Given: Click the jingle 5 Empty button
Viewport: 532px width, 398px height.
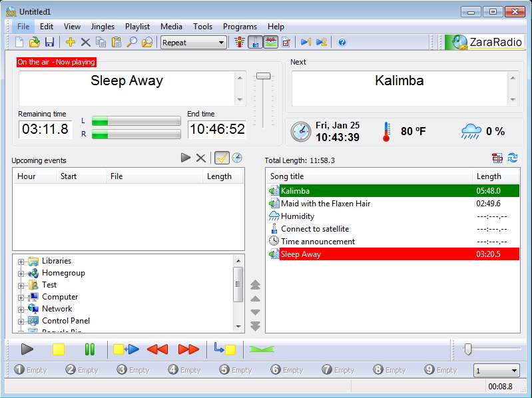Looking at the screenshot, I should click(x=236, y=370).
